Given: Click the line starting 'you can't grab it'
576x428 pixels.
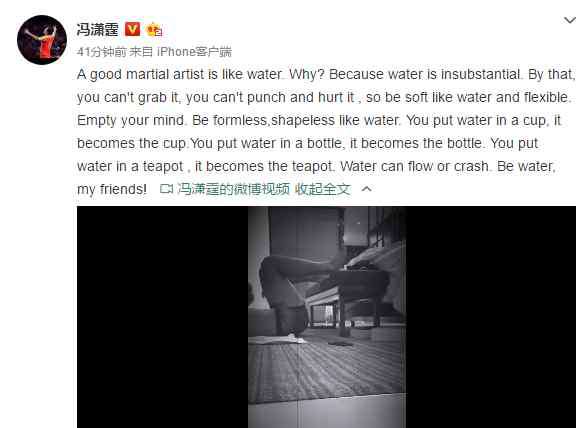Looking at the screenshot, I should [x=324, y=98].
